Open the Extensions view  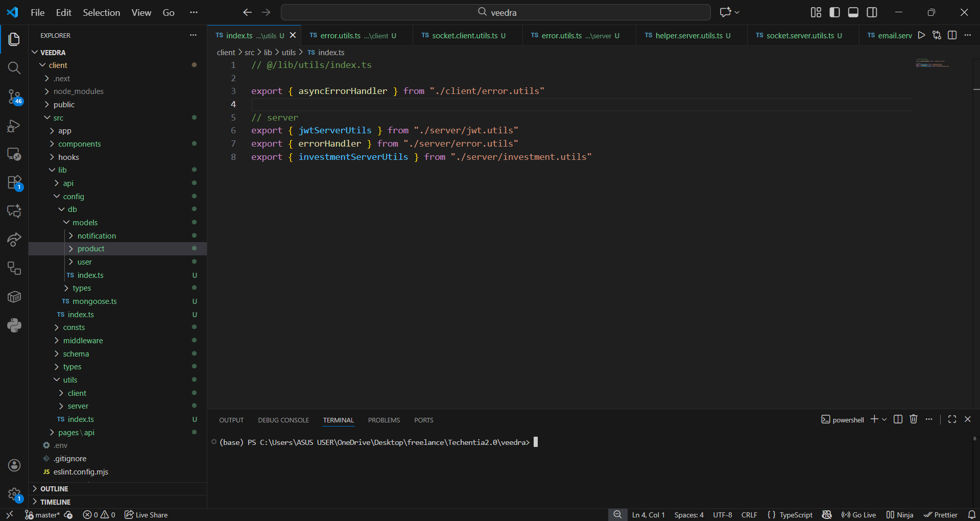tap(14, 182)
